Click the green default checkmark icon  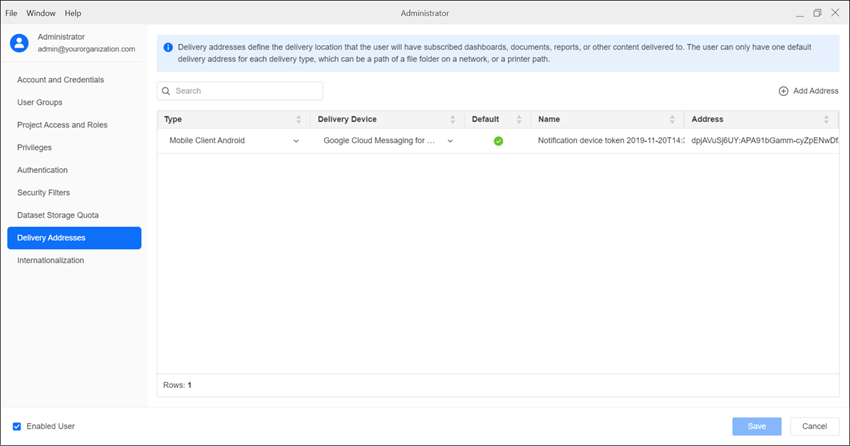(498, 141)
